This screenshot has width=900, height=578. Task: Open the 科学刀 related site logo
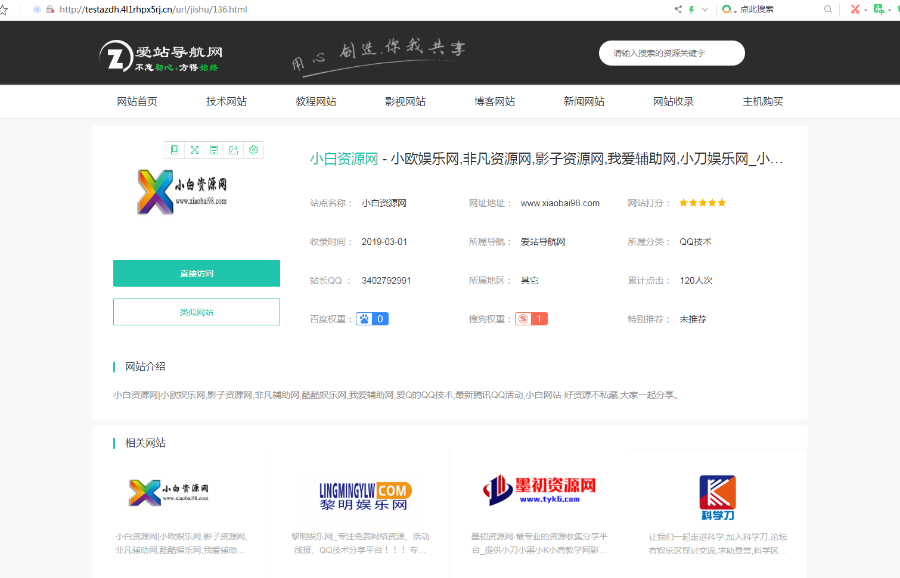pyautogui.click(x=717, y=497)
